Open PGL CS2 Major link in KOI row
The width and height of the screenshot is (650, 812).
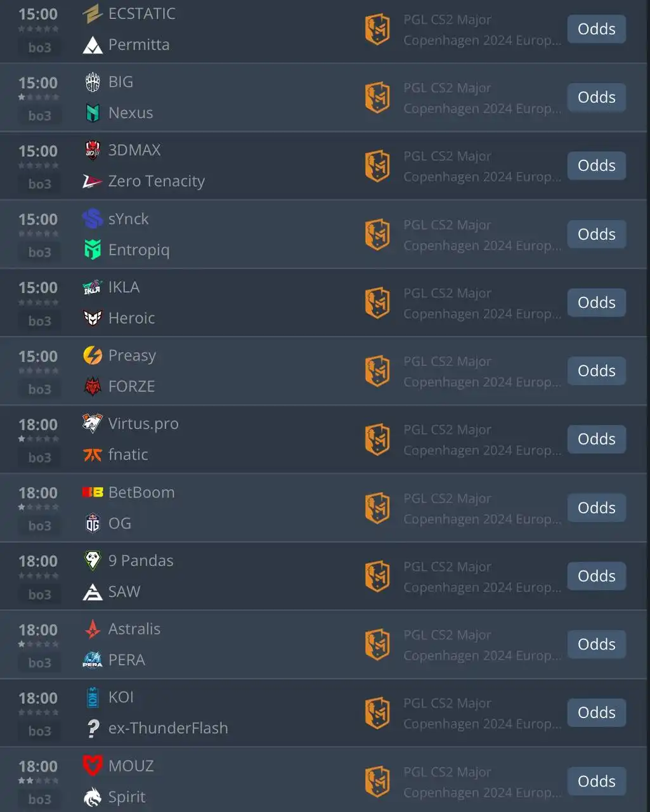[447, 703]
